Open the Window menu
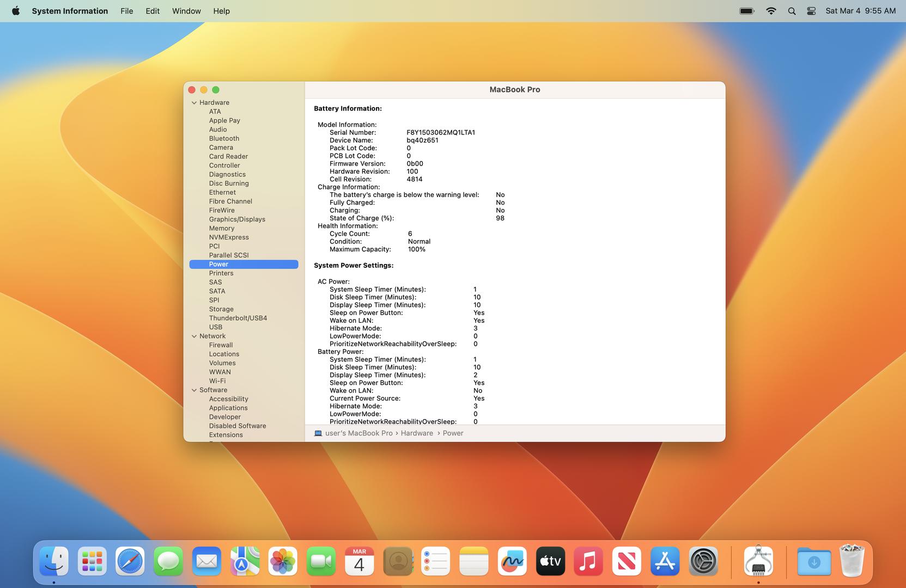This screenshot has width=906, height=588. click(x=186, y=11)
